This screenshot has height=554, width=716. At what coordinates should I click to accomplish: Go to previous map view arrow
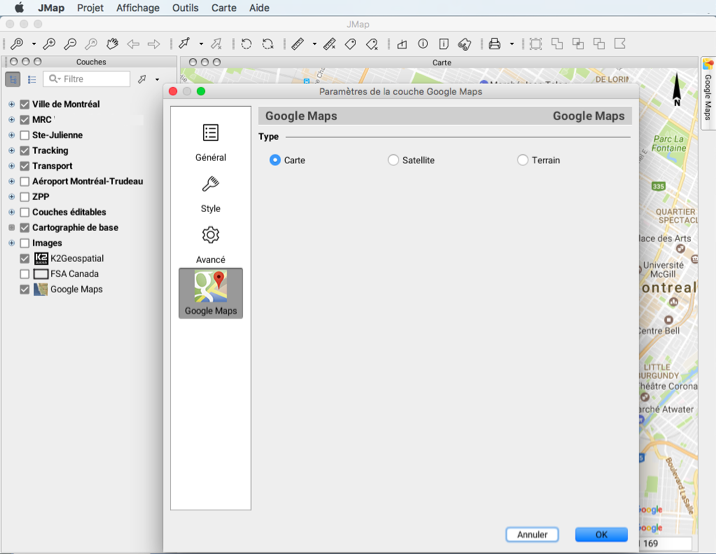pyautogui.click(x=133, y=44)
